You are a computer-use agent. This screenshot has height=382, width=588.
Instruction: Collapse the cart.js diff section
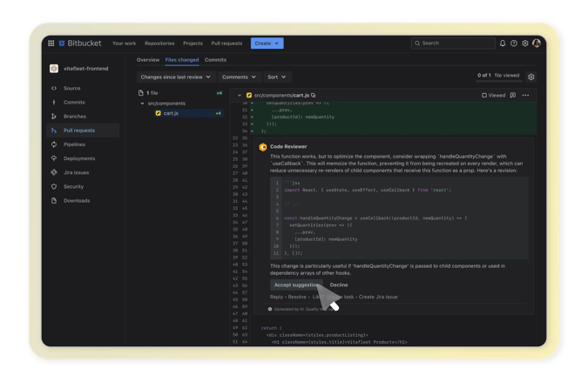240,96
